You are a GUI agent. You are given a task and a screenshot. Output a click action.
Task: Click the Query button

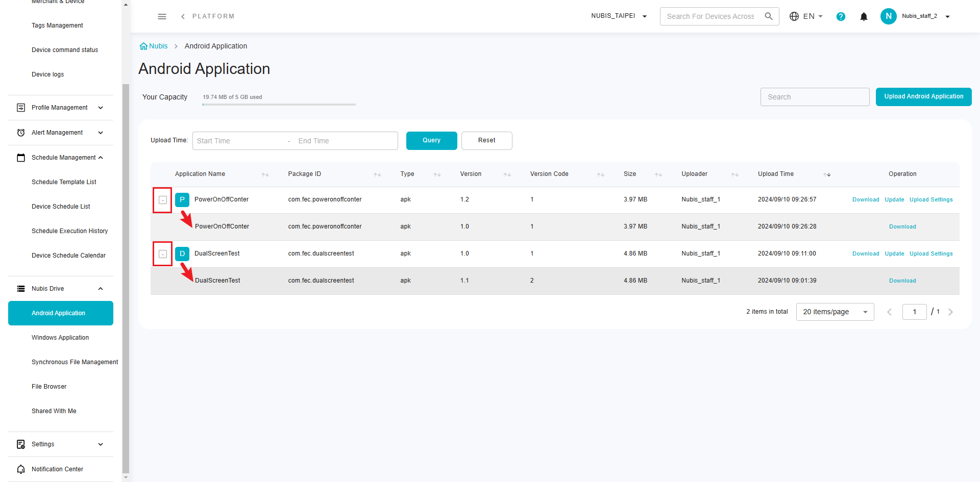click(432, 141)
